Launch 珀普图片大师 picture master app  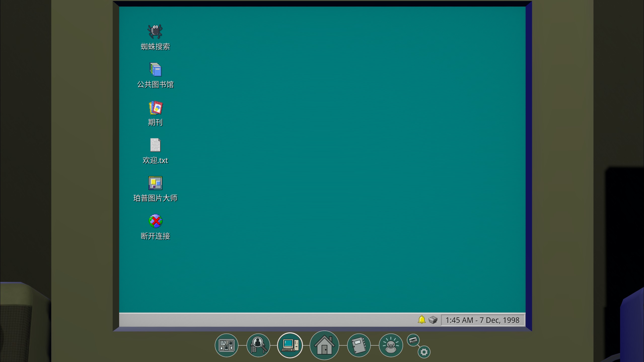tap(155, 183)
